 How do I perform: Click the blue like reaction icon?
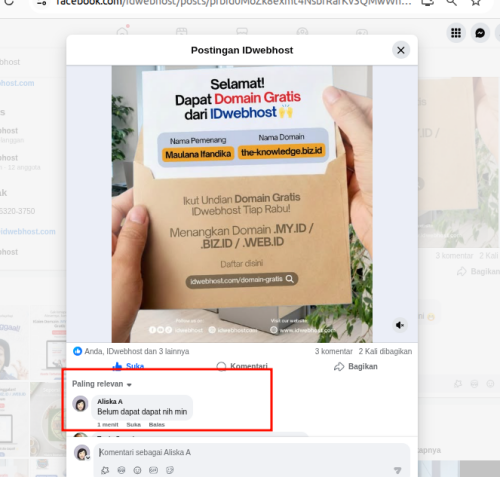77,351
